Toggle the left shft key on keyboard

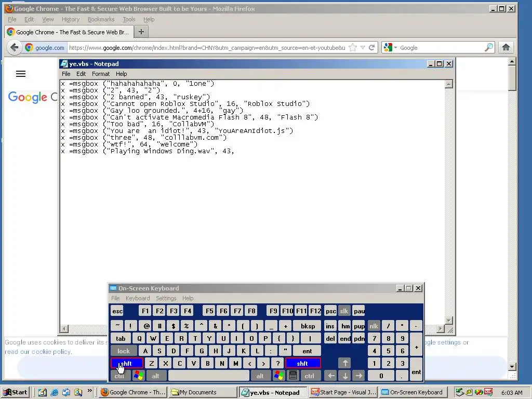click(127, 363)
